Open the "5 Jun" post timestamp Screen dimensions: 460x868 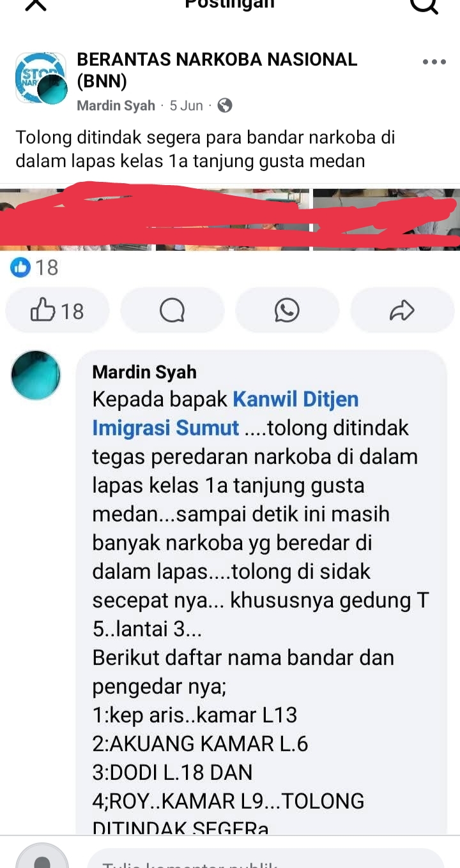[x=186, y=105]
